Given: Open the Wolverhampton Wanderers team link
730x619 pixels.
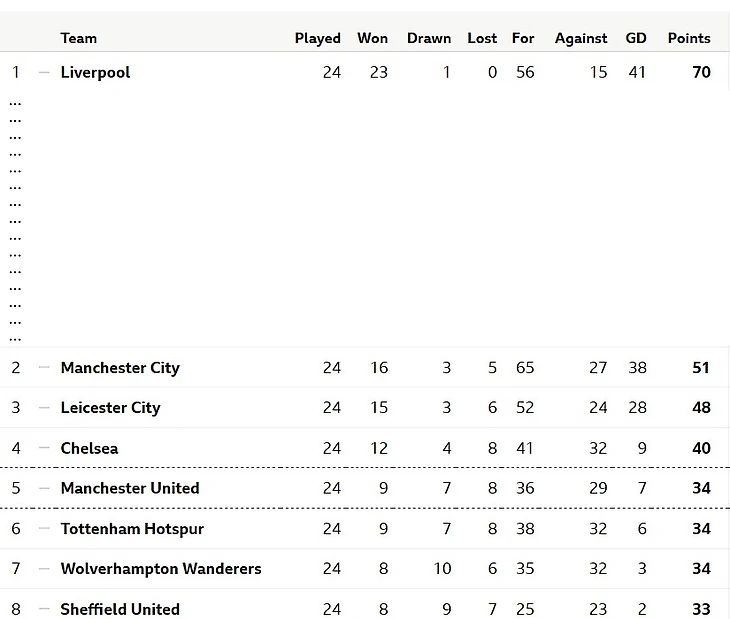Looking at the screenshot, I should coord(161,569).
